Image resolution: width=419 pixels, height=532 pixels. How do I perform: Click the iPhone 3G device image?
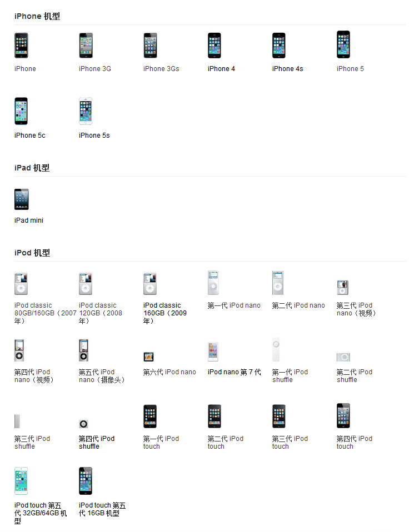point(86,46)
